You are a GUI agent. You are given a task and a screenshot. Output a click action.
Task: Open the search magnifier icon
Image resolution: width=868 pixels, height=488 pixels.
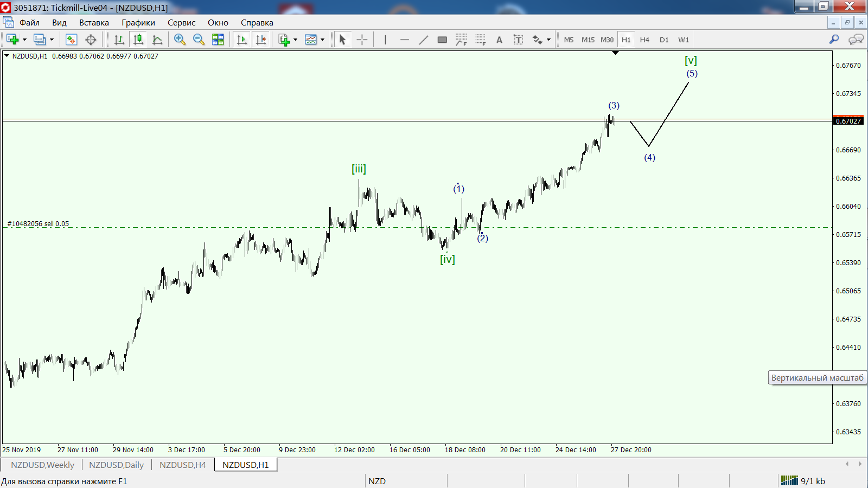(x=834, y=39)
